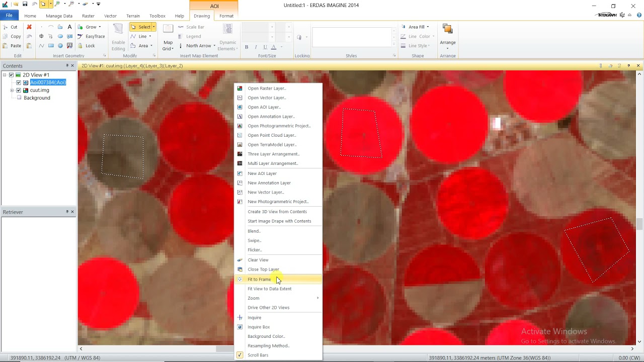Collapse the 2D View #1 tree node
Screen dimensions: 644x362
tap(5, 75)
